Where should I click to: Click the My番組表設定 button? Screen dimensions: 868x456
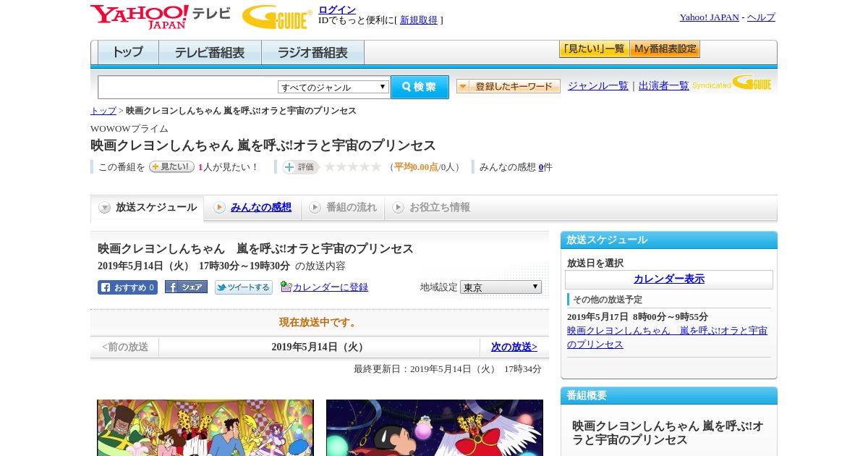[665, 49]
